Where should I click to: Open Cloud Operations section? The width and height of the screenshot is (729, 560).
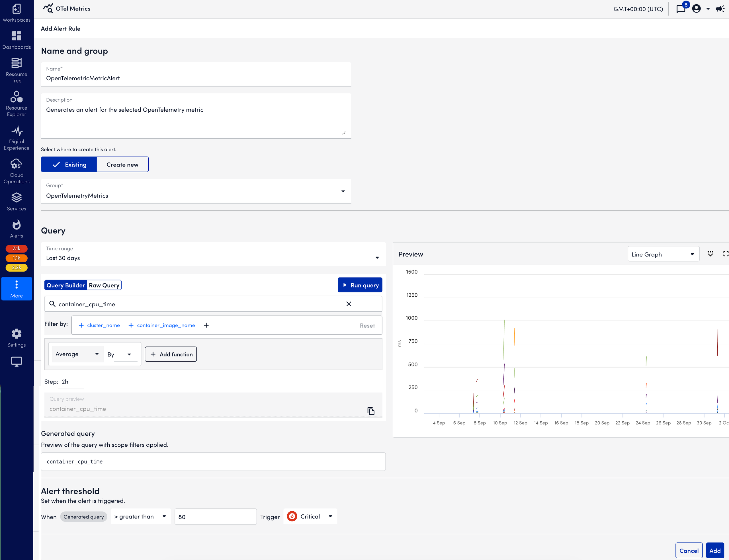tap(16, 171)
